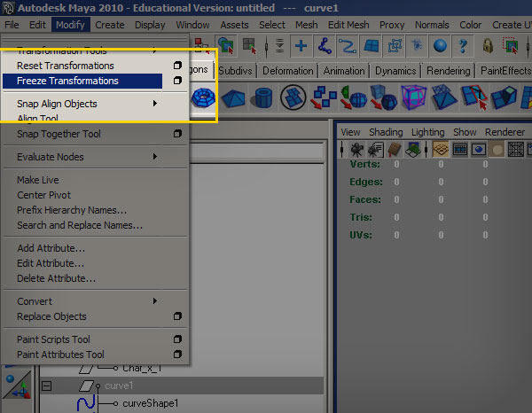The width and height of the screenshot is (532, 413).
Task: Toggle the padlock lock selection icon
Action: tap(488, 46)
